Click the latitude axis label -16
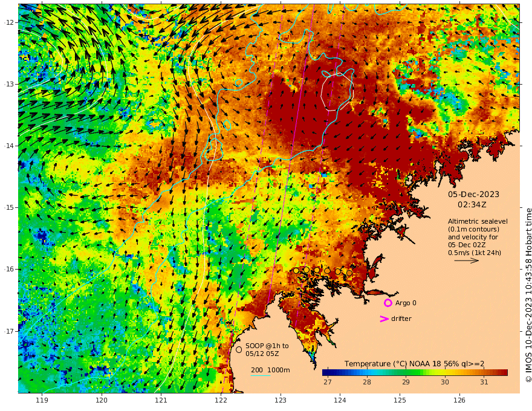 [x=9, y=269]
